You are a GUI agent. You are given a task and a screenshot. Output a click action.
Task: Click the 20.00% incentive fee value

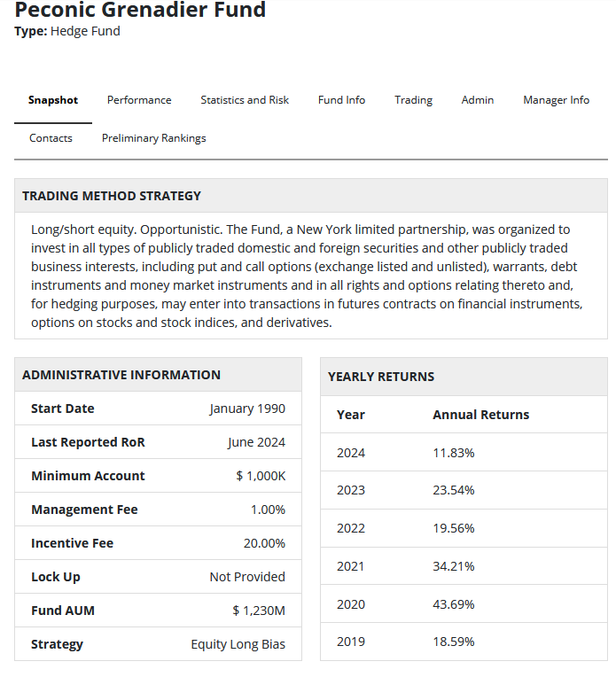(x=264, y=543)
